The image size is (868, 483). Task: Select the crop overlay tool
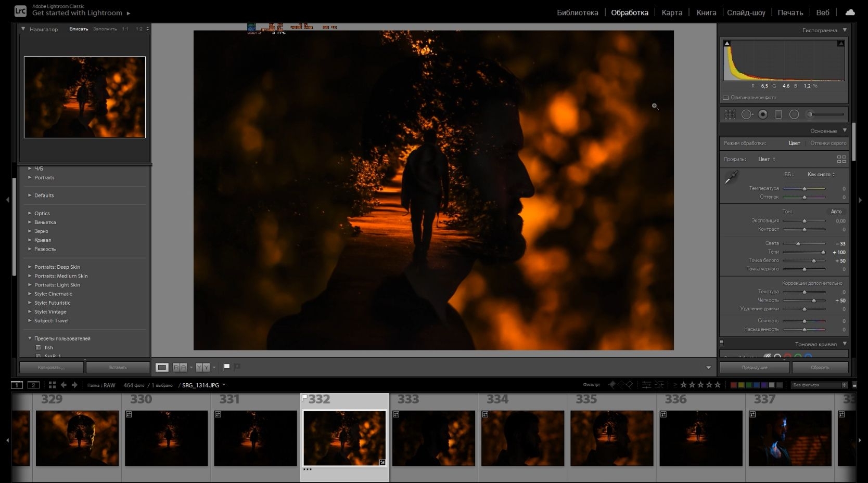[730, 114]
